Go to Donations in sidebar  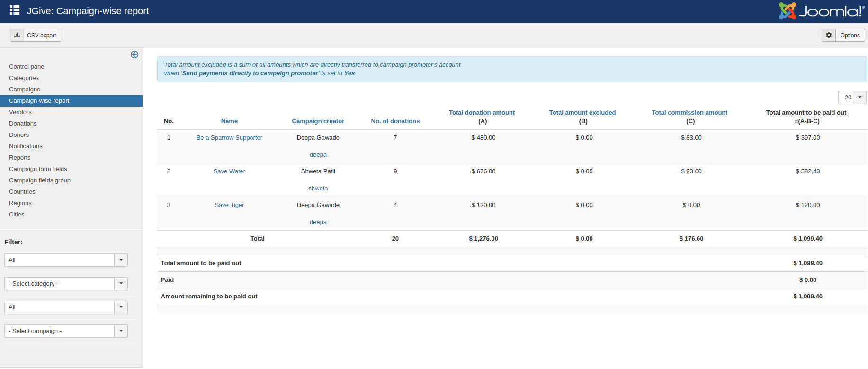[x=23, y=124]
